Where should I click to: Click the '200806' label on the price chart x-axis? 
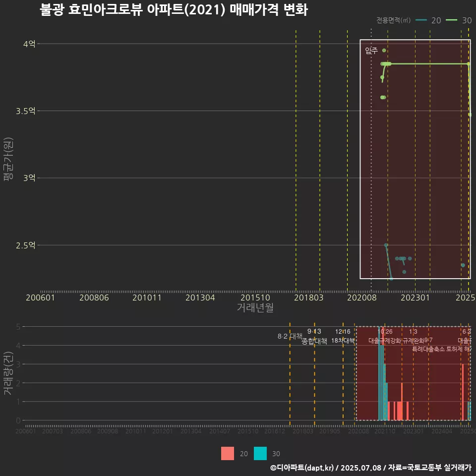94,297
